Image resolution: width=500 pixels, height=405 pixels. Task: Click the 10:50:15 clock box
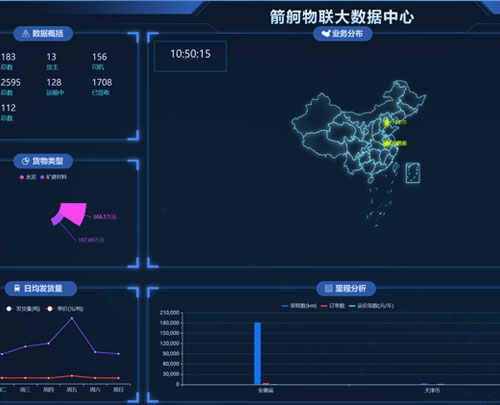(190, 56)
